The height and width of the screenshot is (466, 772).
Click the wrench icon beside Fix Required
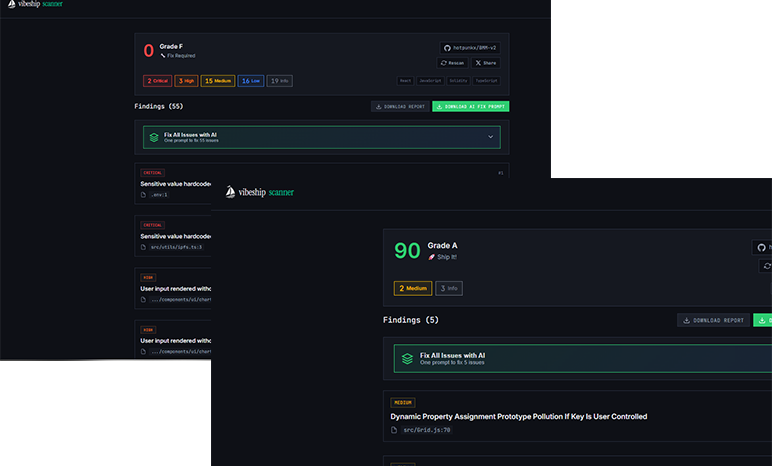pyautogui.click(x=163, y=56)
